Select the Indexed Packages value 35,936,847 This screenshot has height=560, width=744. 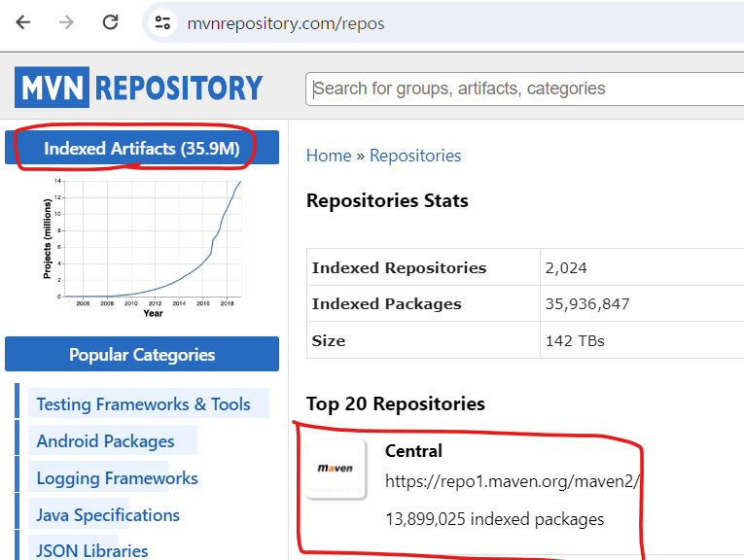587,304
